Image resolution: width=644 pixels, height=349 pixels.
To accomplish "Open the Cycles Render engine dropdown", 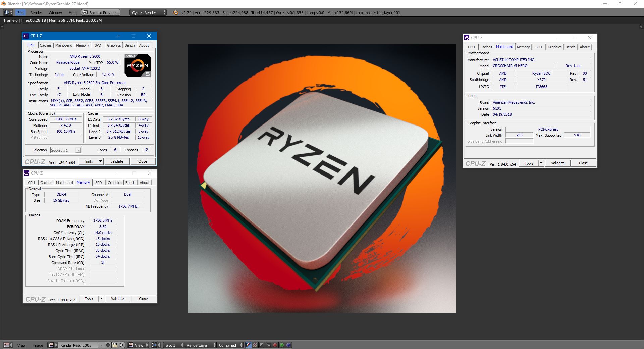I will pos(148,12).
